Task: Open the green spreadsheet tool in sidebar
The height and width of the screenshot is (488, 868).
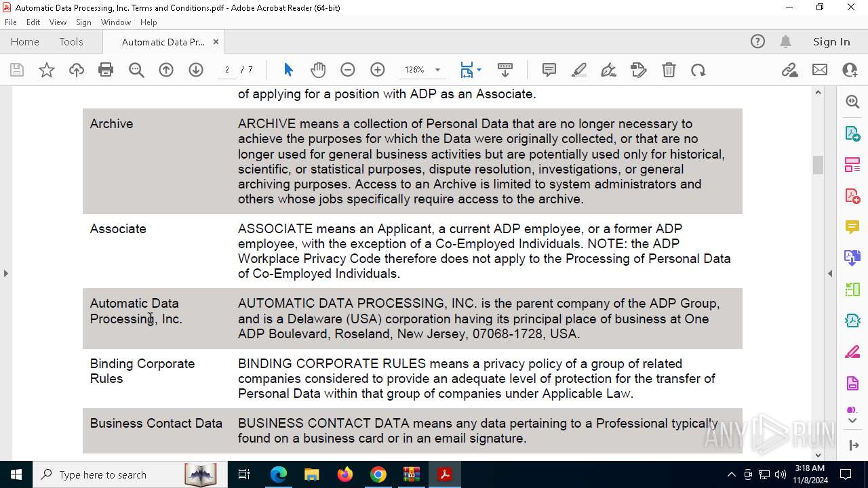Action: [x=852, y=289]
